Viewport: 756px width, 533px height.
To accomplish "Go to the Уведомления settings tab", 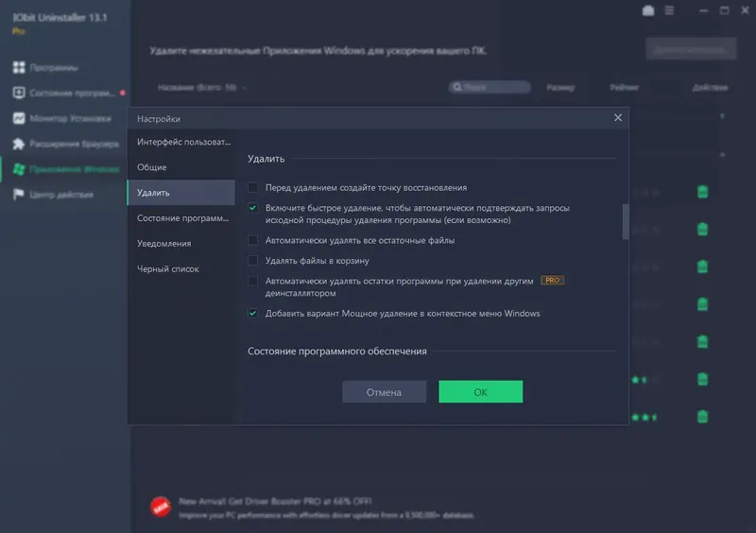I will 181,244.
